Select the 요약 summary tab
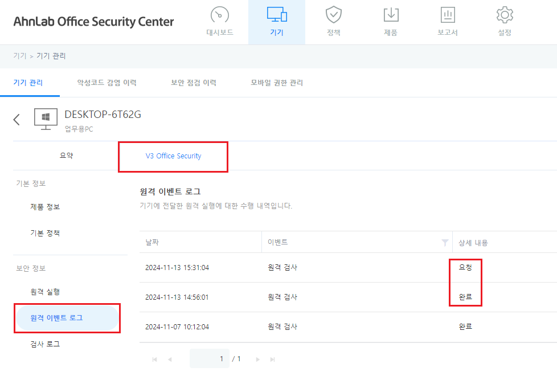 pos(67,156)
